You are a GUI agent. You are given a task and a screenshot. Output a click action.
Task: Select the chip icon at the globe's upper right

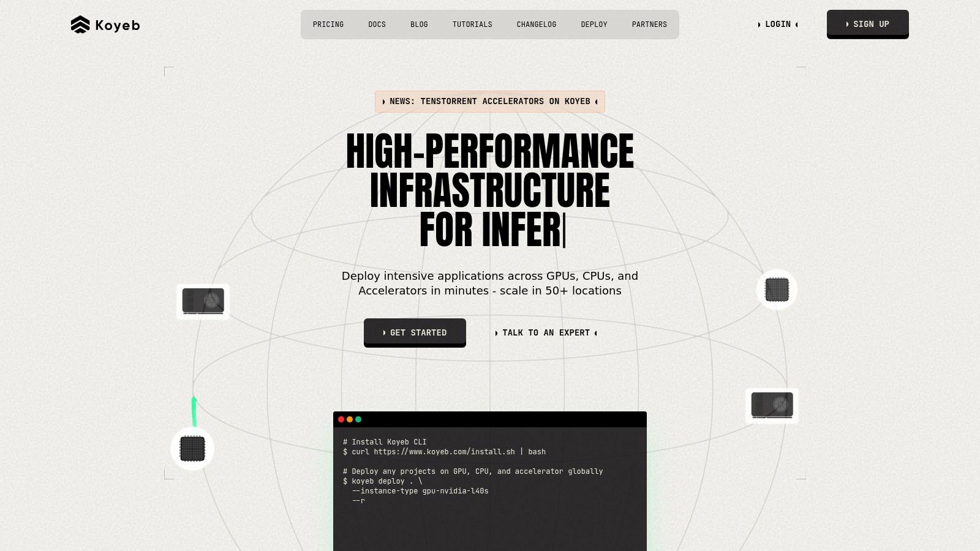pos(777,290)
